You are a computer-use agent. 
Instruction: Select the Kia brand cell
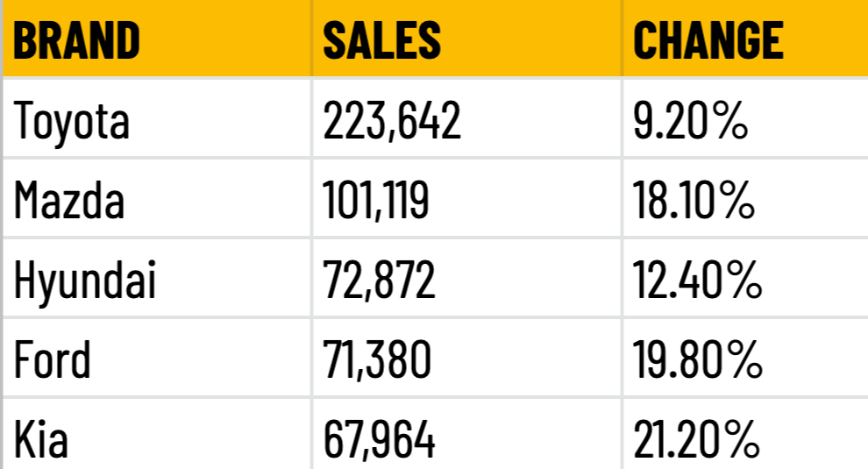coord(157,435)
